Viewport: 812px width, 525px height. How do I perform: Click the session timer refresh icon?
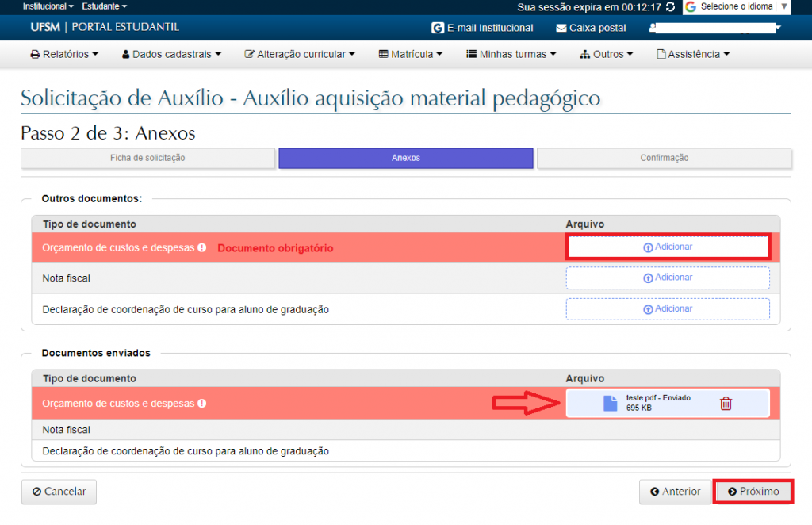pyautogui.click(x=671, y=7)
